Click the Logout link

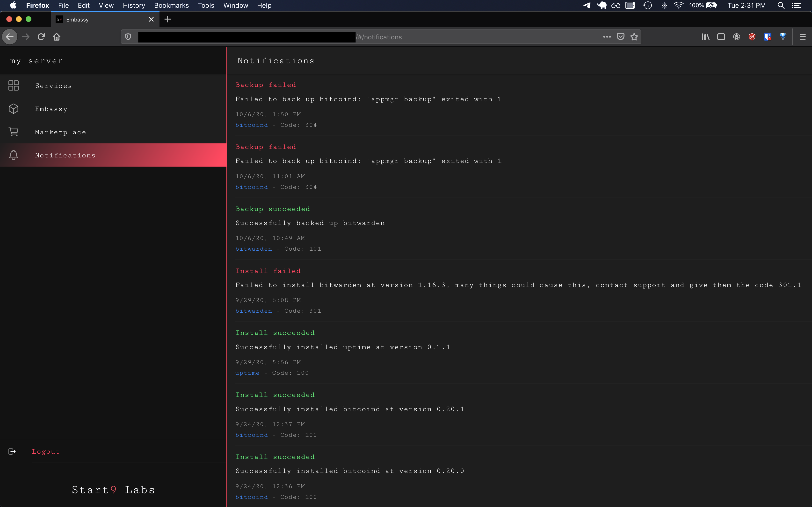point(46,451)
